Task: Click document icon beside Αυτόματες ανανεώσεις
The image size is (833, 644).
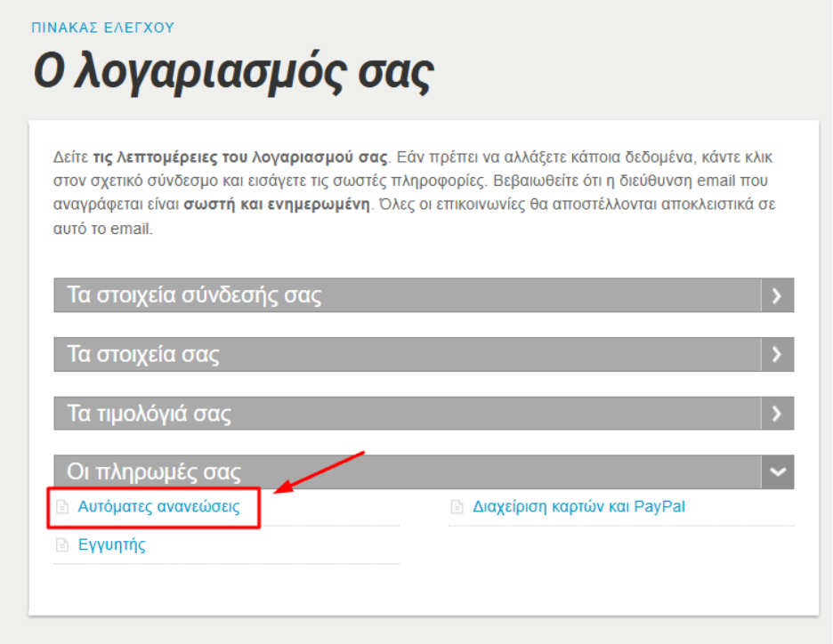Action: click(62, 506)
